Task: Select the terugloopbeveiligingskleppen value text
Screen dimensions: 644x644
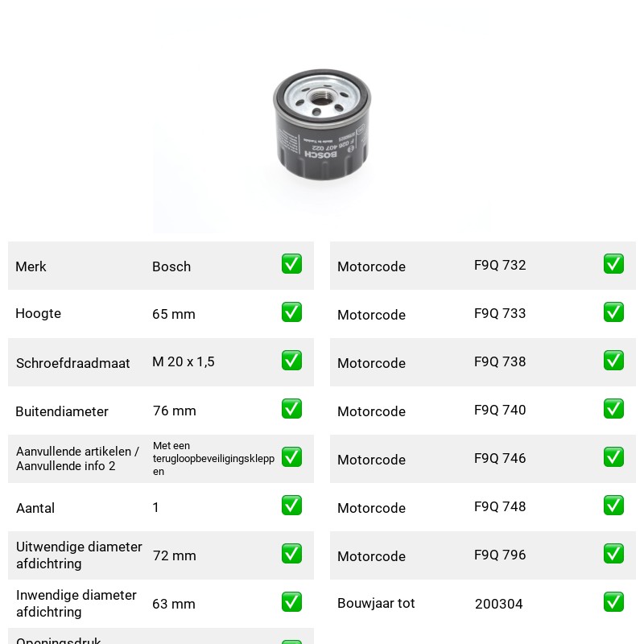Action: (213, 458)
